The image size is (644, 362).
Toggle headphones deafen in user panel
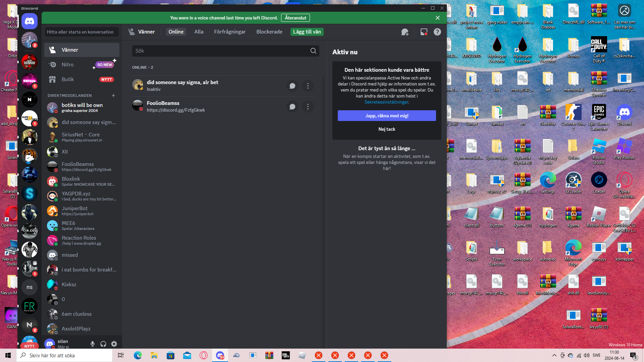103,344
